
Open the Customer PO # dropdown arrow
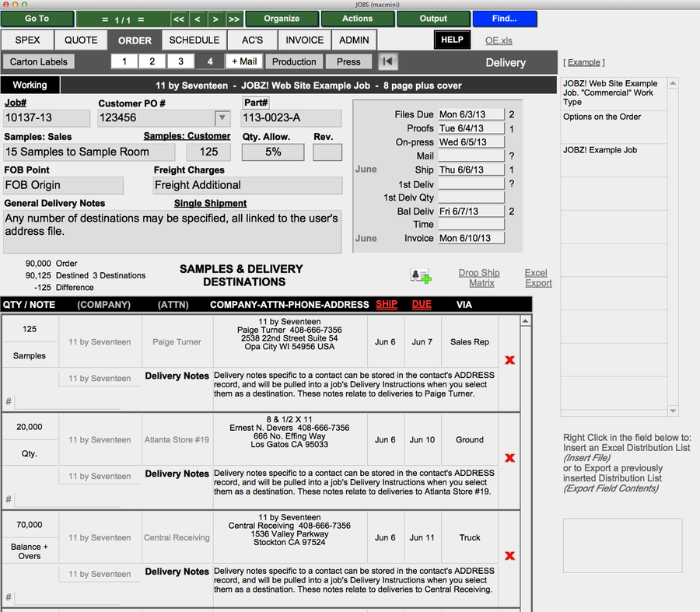[x=222, y=118]
